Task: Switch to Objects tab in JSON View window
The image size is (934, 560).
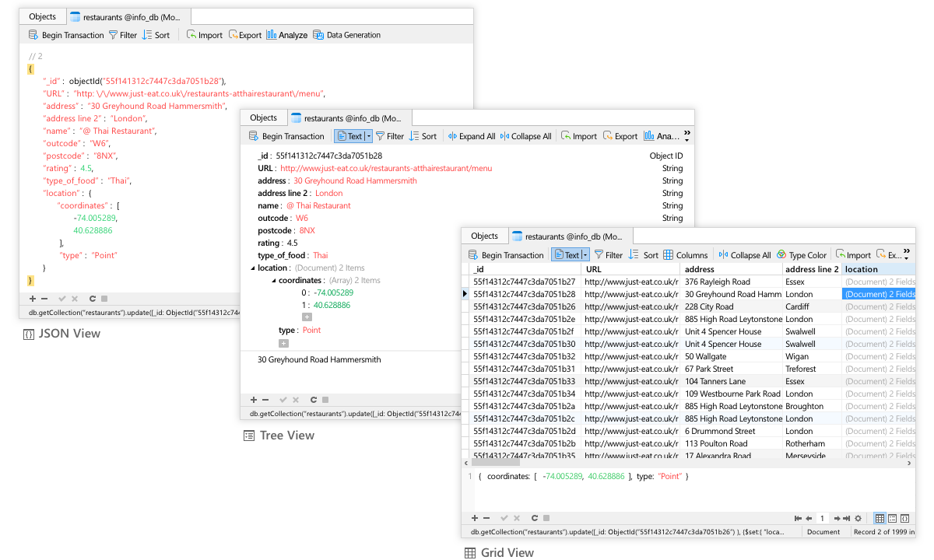Action: tap(43, 16)
